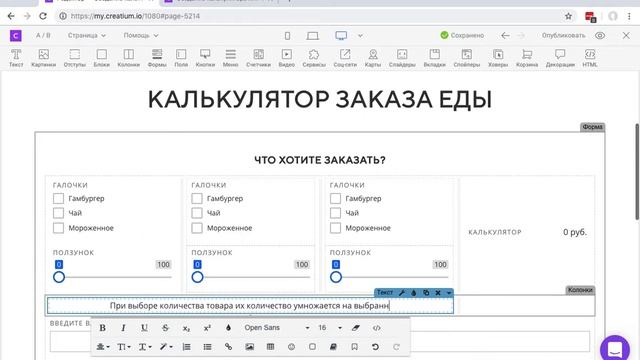Open the A / B testing menu
The height and width of the screenshot is (360, 640).
click(x=43, y=36)
